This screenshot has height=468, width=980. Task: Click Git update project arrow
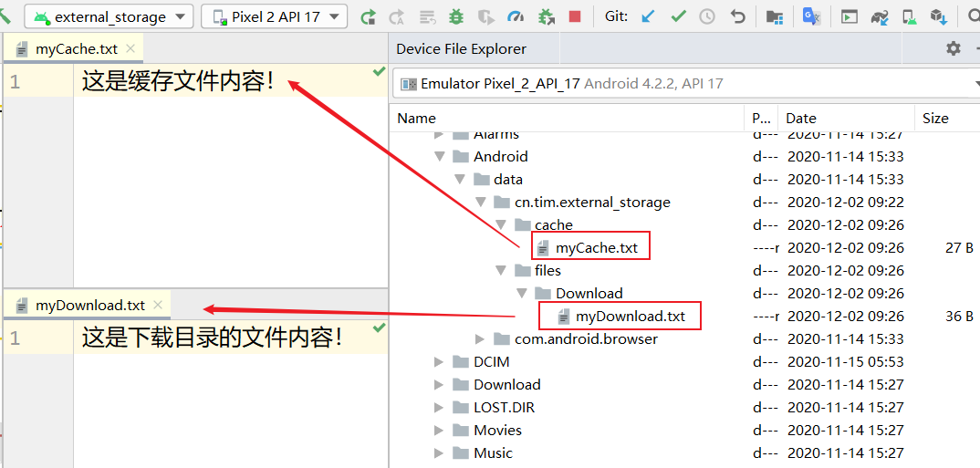[648, 16]
